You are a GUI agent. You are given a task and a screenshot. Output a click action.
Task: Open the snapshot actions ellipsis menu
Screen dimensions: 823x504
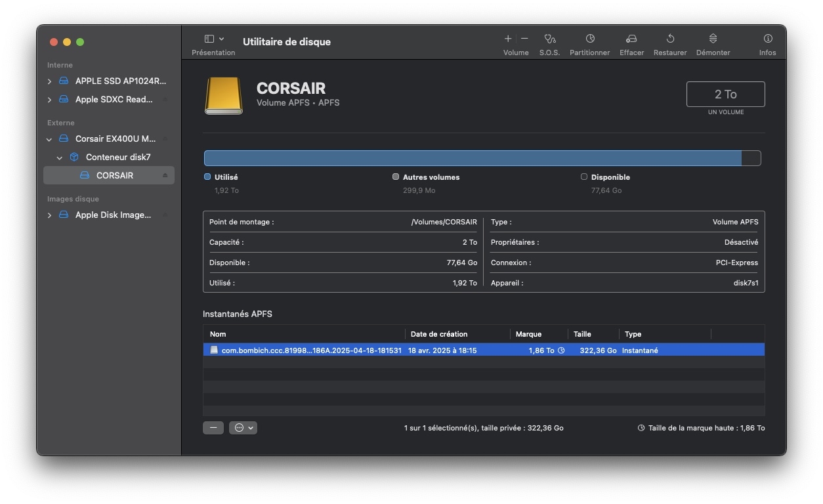click(242, 428)
